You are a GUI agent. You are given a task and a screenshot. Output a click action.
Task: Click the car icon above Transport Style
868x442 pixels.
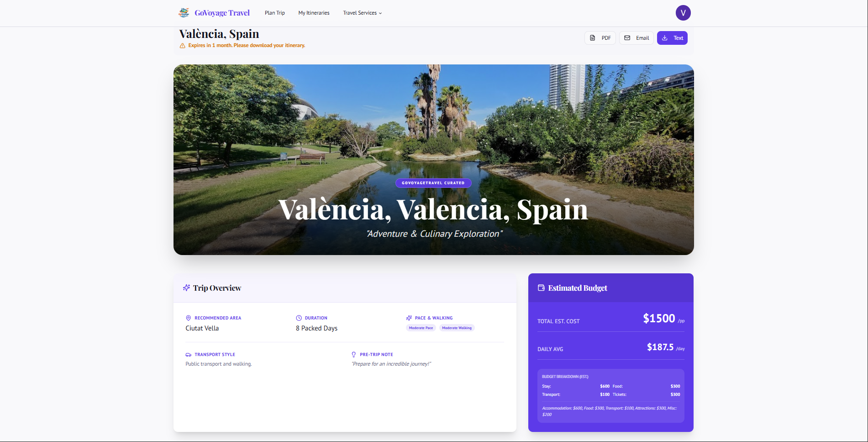click(188, 354)
